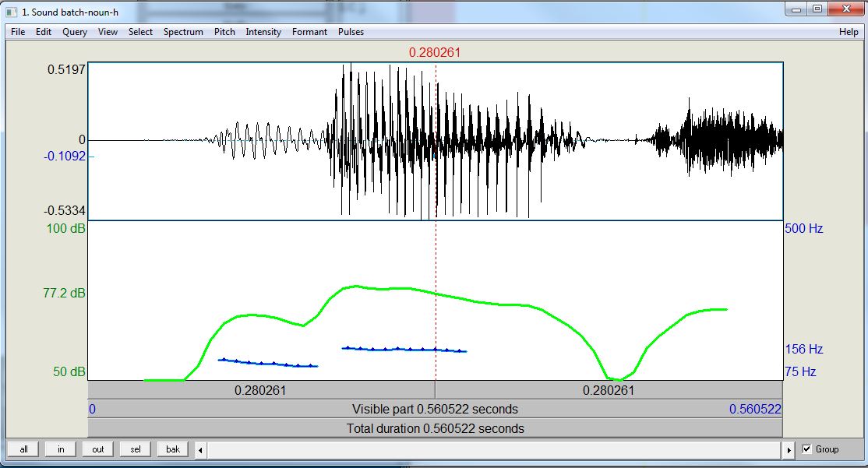Open the Edit menu
The width and height of the screenshot is (868, 468).
pos(43,31)
